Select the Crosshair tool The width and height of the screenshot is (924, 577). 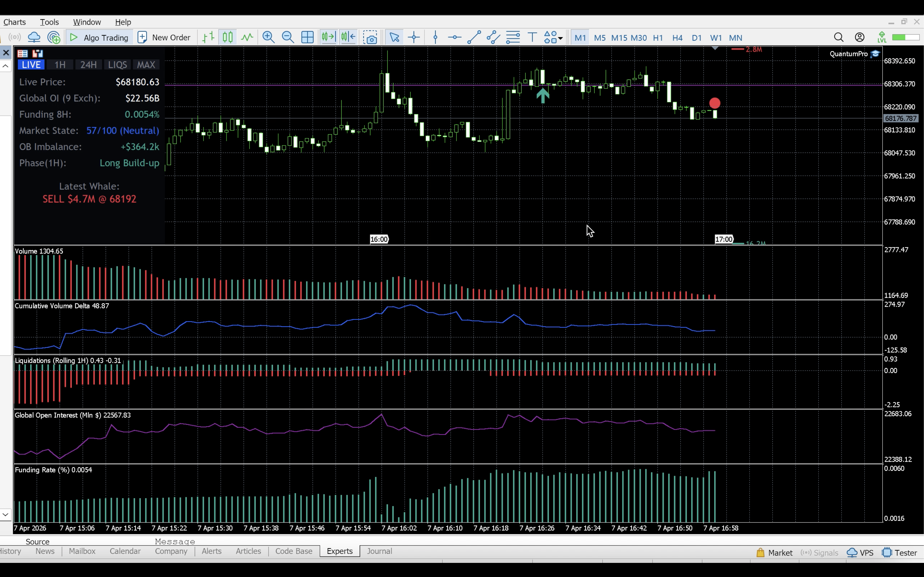coord(414,37)
